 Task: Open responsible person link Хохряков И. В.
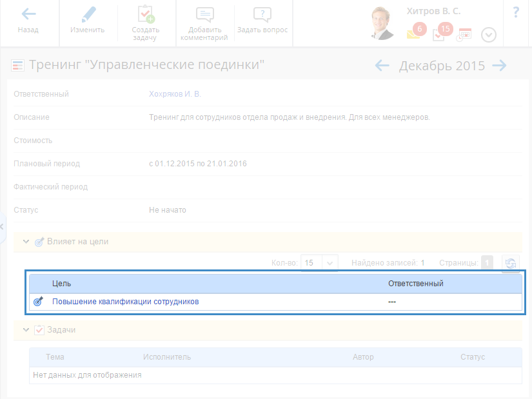click(x=175, y=94)
